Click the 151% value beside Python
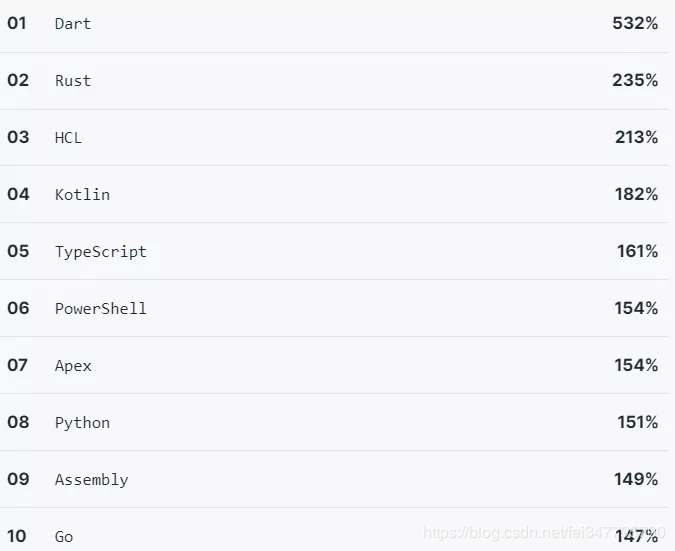675x551 pixels. (638, 422)
